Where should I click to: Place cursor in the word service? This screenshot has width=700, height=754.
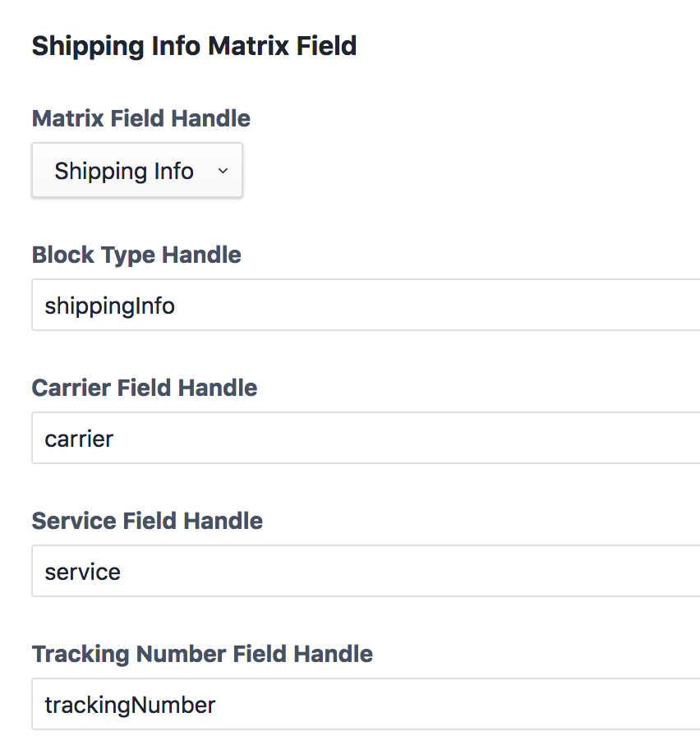(82, 572)
